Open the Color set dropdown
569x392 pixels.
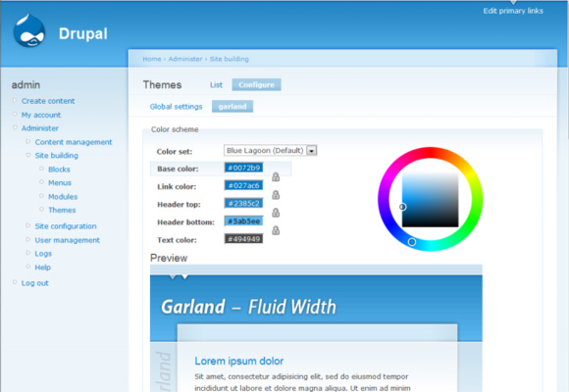(271, 150)
